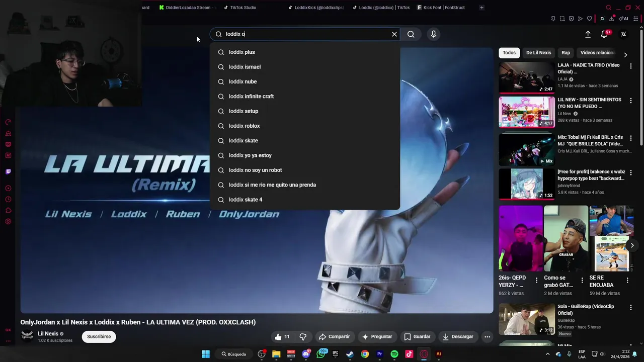Open the Lil Nexis channel name link
Viewport: 644px width, 362px height.
(x=48, y=334)
